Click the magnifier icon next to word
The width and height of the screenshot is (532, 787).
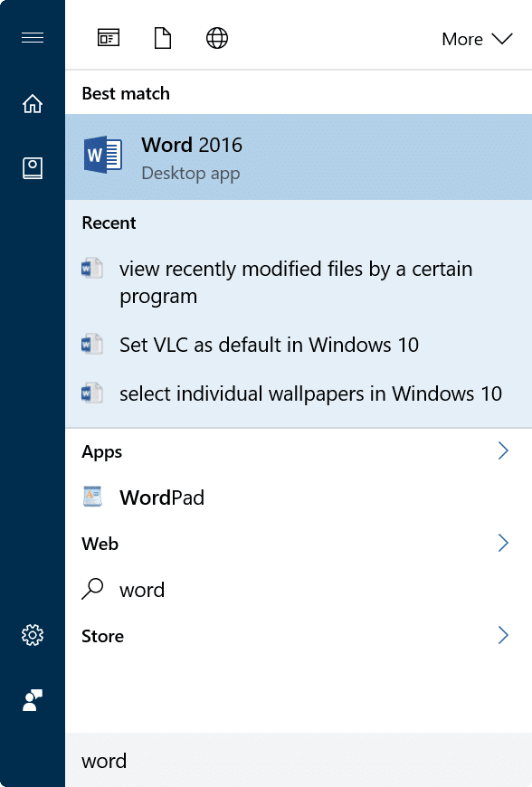pyautogui.click(x=92, y=589)
